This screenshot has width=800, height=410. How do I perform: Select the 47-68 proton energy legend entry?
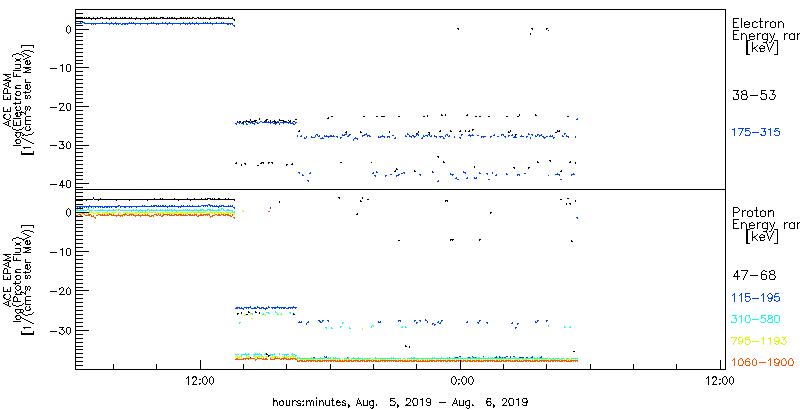(754, 276)
